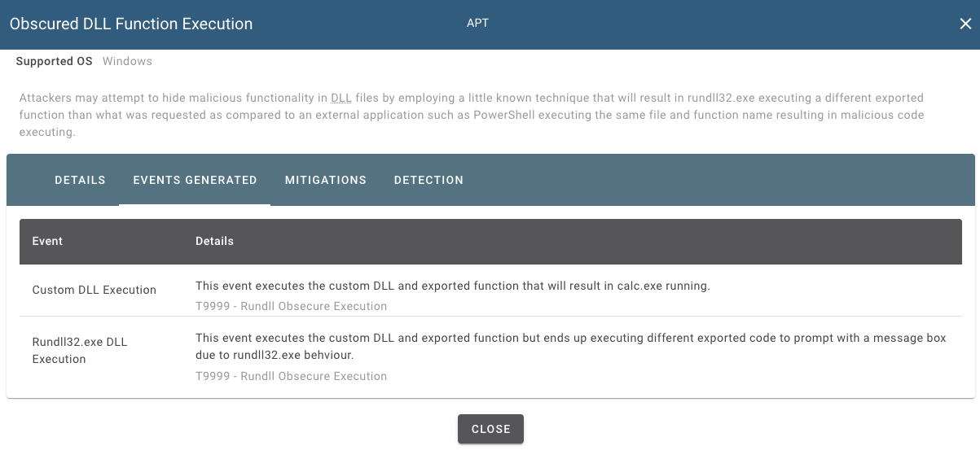980x459 pixels.
Task: Close the dialog with the X icon
Action: (x=965, y=24)
